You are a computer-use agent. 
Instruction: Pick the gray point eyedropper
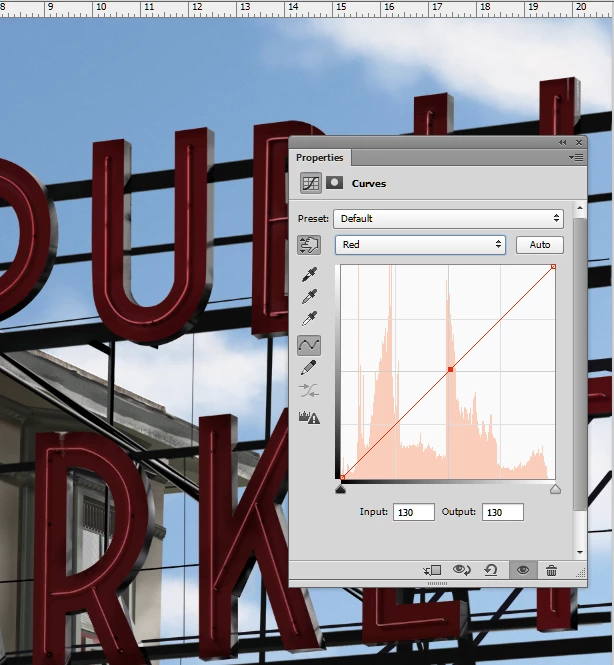click(309, 296)
